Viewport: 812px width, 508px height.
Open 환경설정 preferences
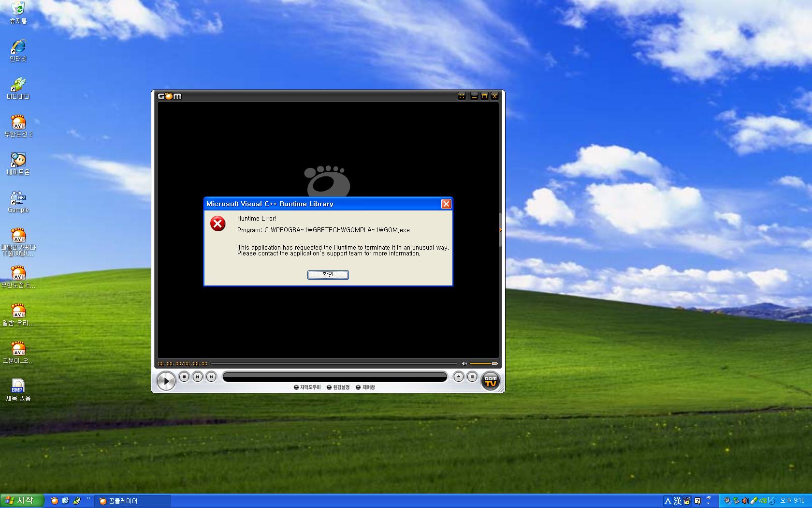click(x=338, y=387)
